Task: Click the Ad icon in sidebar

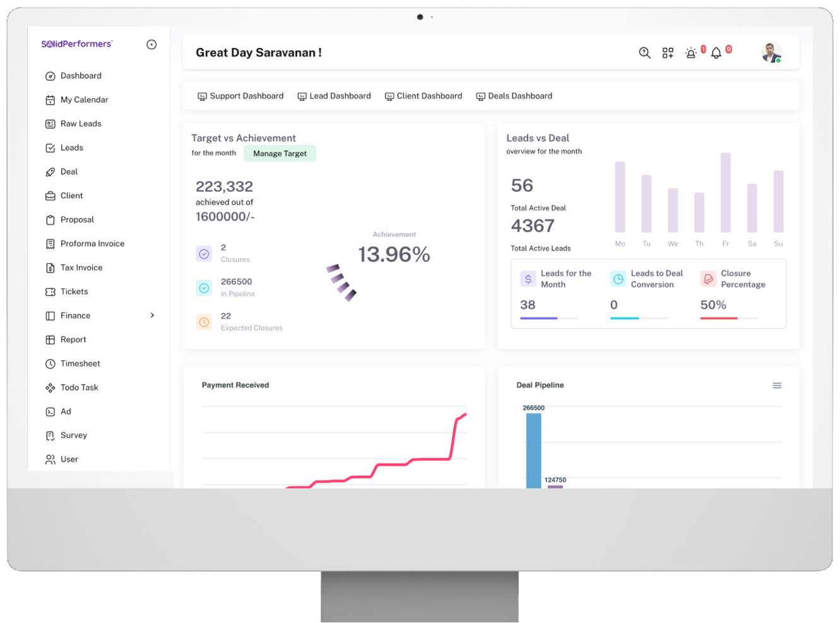Action: click(x=50, y=412)
